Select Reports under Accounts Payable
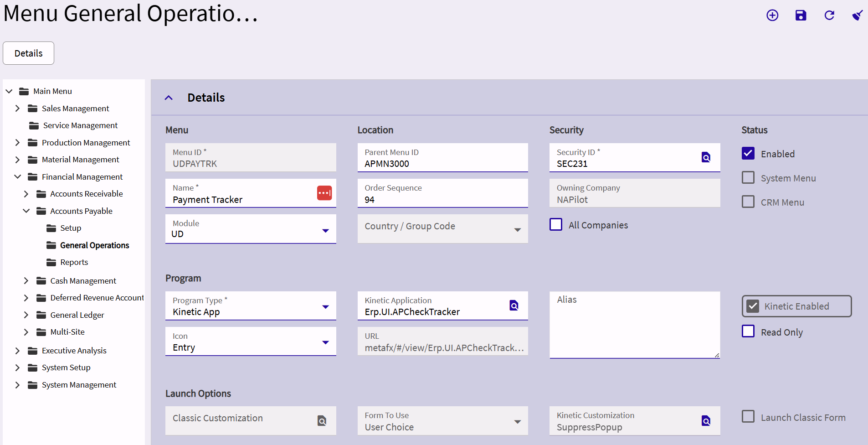Image resolution: width=868 pixels, height=445 pixels. pyautogui.click(x=74, y=262)
